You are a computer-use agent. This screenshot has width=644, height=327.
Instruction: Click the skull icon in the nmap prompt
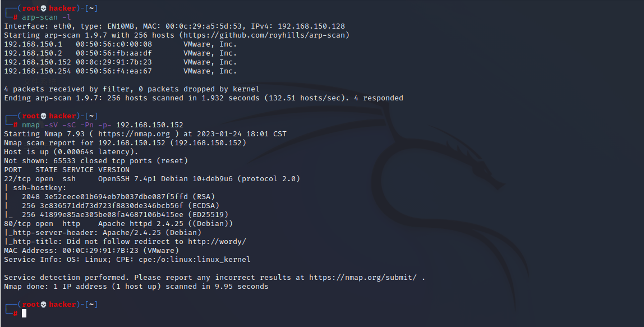[44, 116]
